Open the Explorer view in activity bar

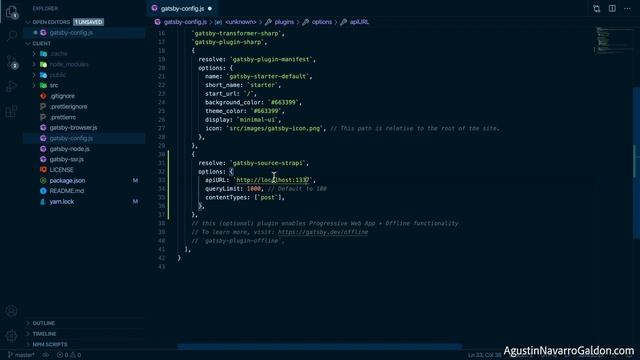[11, 11]
